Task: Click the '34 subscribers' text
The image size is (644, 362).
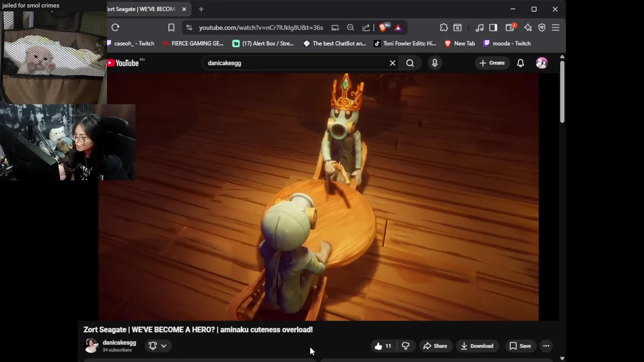Action: 117,350
